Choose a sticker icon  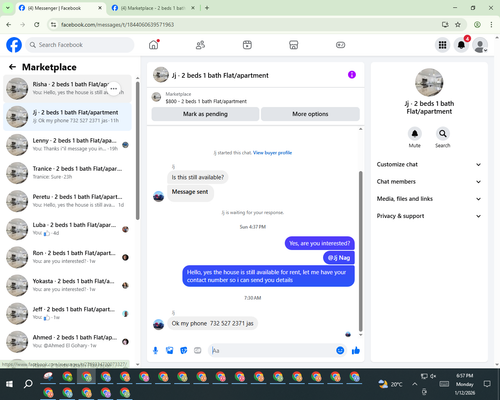pyautogui.click(x=184, y=350)
